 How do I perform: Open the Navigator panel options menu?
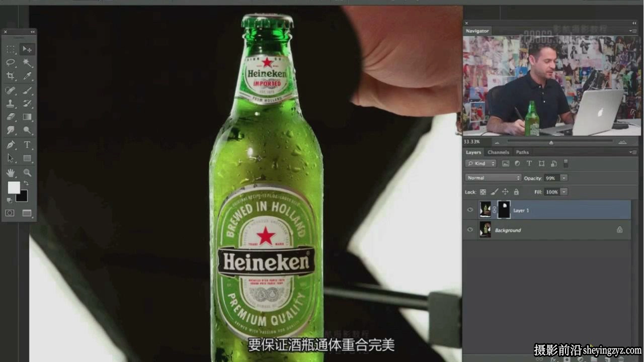click(632, 31)
